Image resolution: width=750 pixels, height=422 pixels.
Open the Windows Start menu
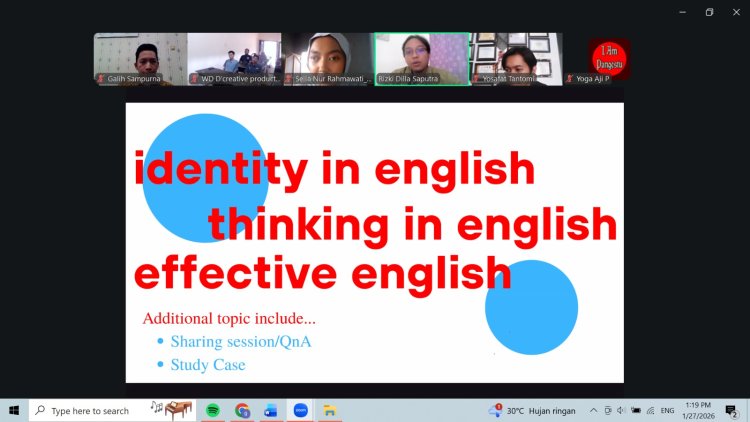[14, 410]
